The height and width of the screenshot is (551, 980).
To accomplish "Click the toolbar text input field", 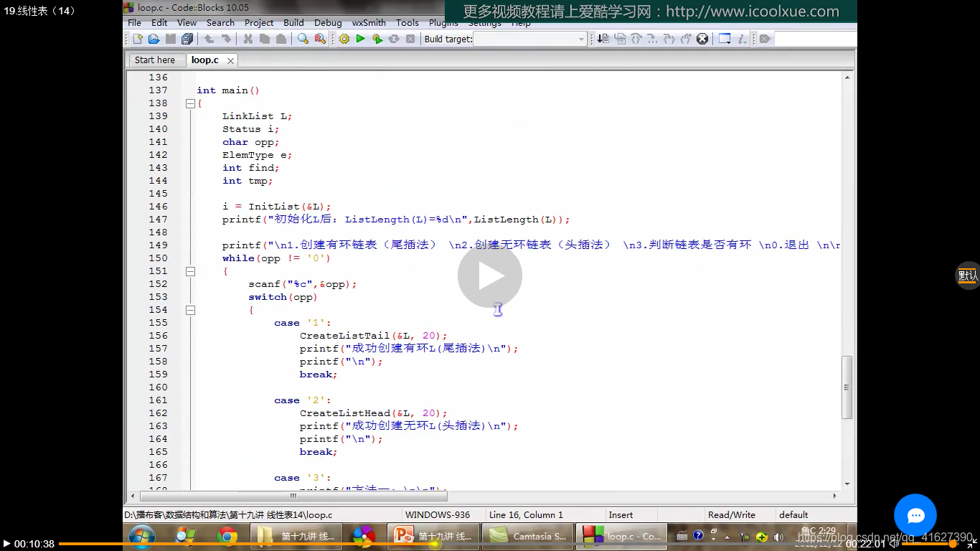I will coord(816,39).
